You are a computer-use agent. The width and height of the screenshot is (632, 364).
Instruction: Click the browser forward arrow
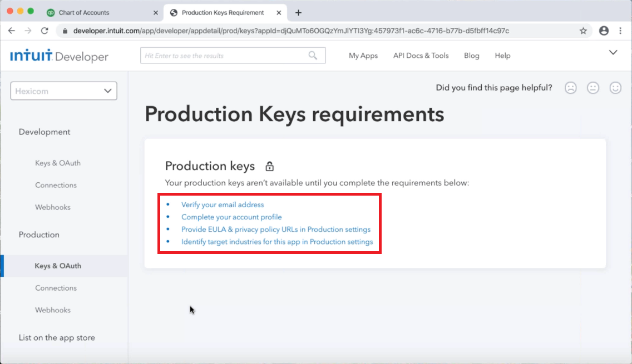click(28, 31)
